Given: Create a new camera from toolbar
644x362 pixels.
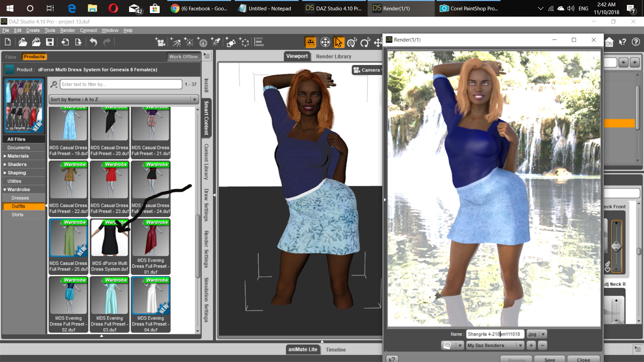Looking at the screenshot, I should tap(160, 42).
